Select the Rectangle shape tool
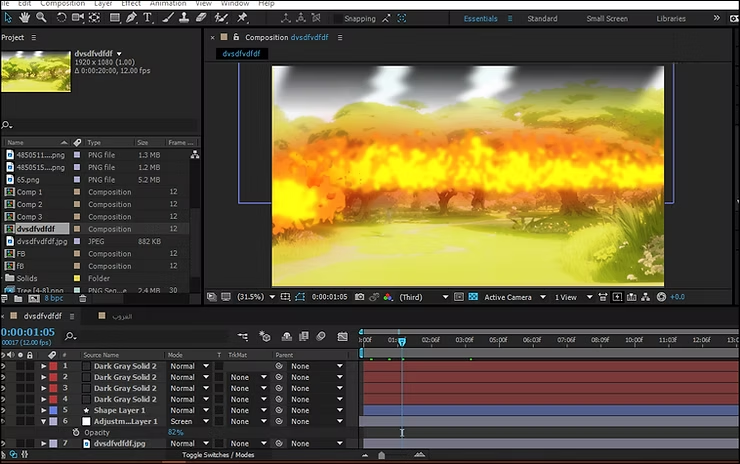This screenshot has width=740, height=464. click(x=115, y=18)
